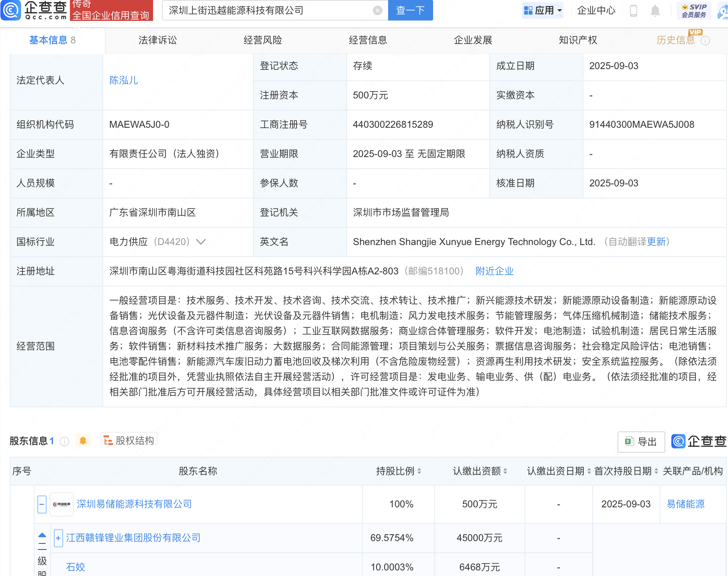Click the 导出 export button
This screenshot has width=728, height=576.
tap(641, 442)
